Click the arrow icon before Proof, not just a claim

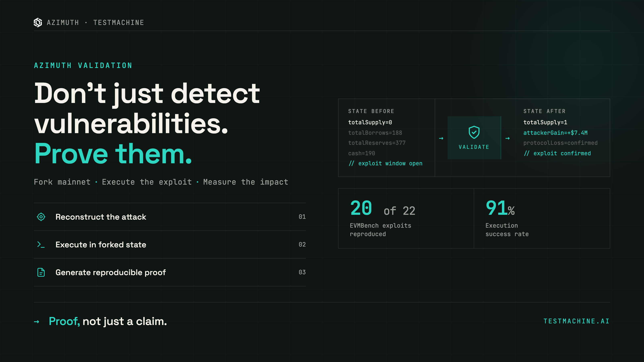tap(36, 322)
